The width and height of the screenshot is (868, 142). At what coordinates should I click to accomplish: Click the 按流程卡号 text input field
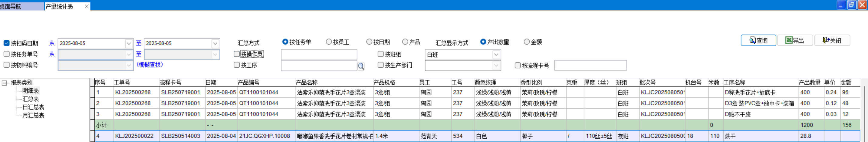tap(590, 66)
